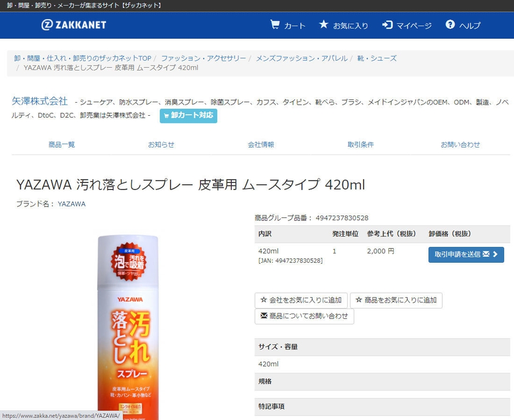Click 商品についてお問い合わせ

point(304,316)
